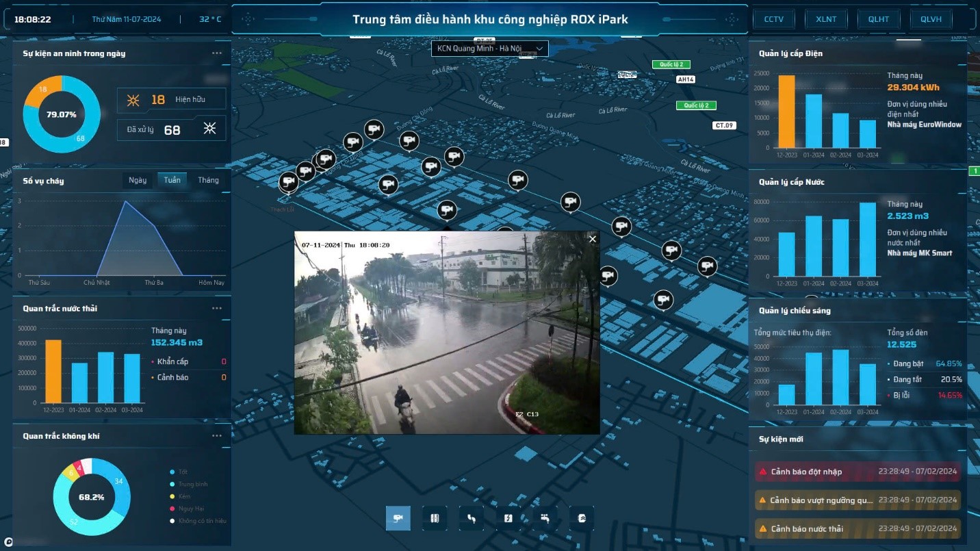This screenshot has height=551, width=980.
Task: Open the air monitoring panel ellipsis menu
Action: point(217,436)
